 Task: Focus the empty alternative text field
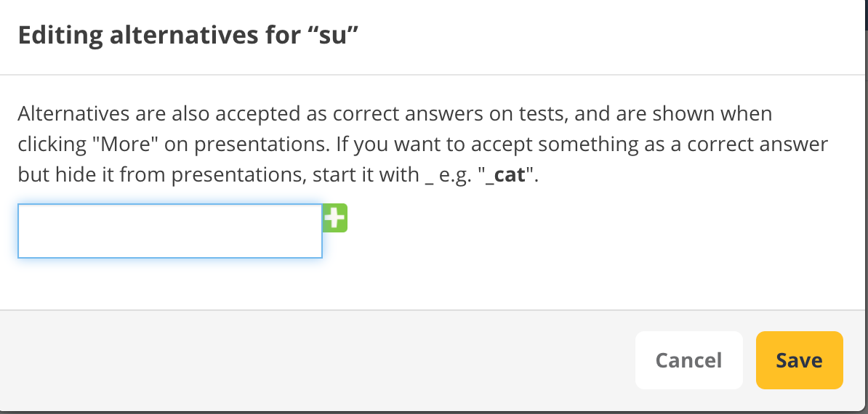pos(170,231)
